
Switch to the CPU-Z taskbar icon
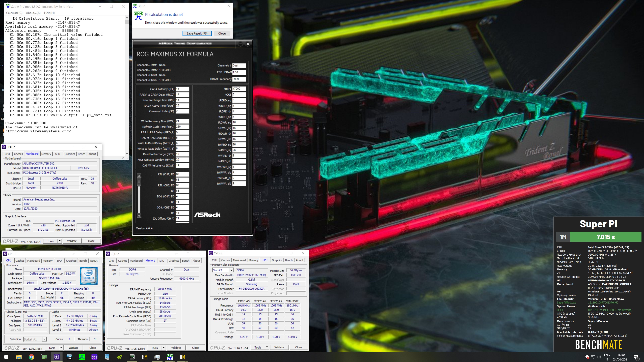[x=57, y=357]
